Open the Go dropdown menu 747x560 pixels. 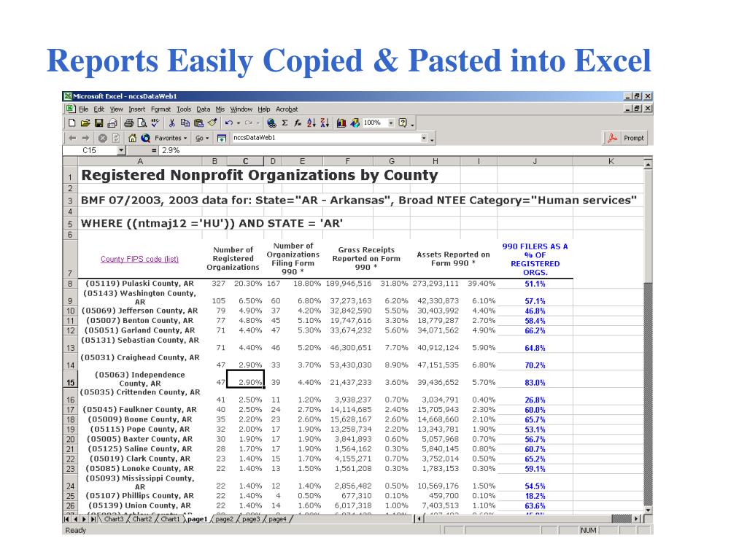202,138
